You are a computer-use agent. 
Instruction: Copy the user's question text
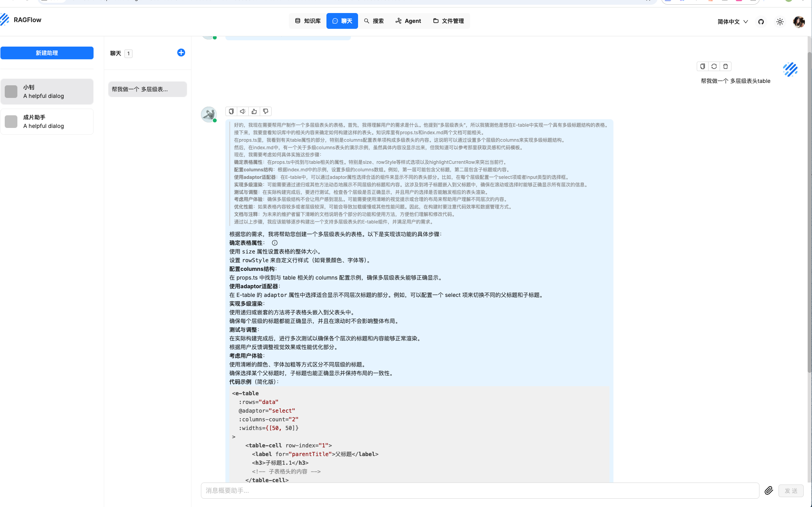coord(703,66)
